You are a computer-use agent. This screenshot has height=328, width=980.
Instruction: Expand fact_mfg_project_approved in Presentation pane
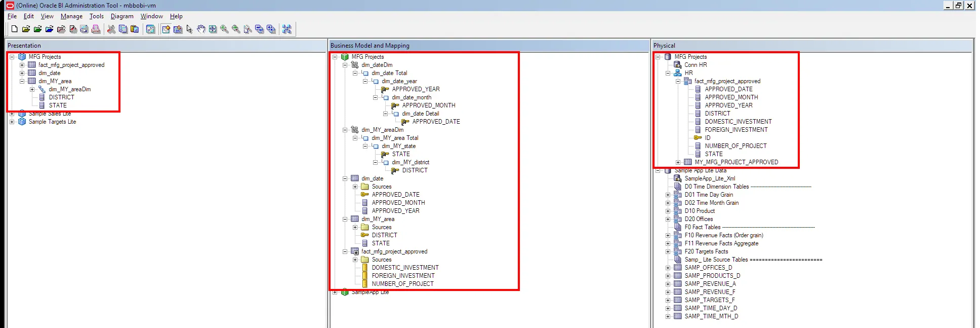(22, 65)
